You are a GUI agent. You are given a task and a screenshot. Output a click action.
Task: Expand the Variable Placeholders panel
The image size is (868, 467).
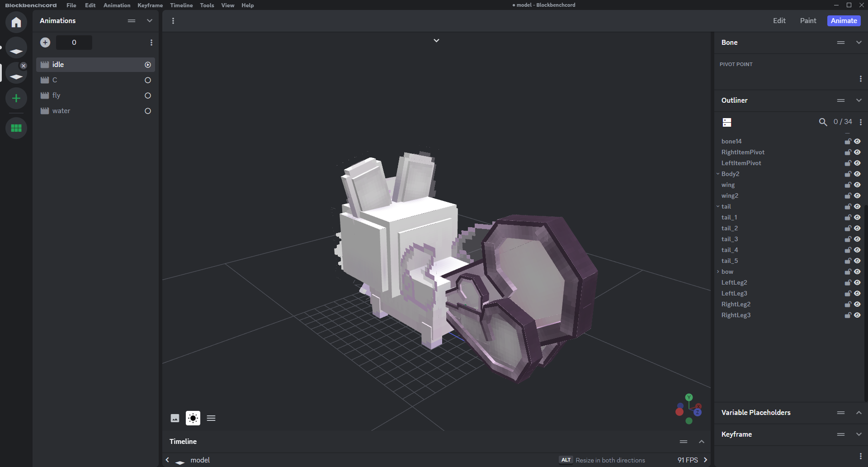coord(859,413)
